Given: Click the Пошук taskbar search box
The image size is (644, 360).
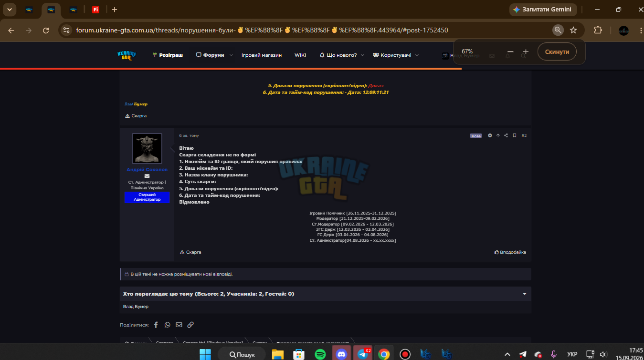Looking at the screenshot, I should [242, 354].
